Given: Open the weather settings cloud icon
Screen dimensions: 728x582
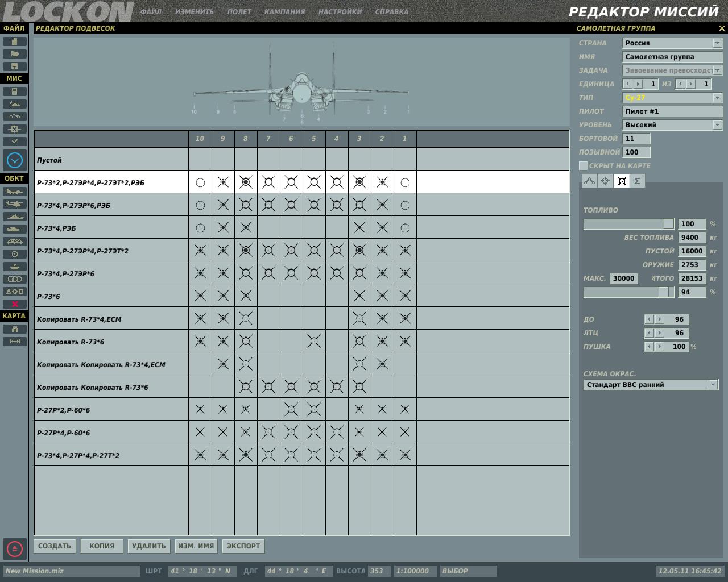Looking at the screenshot, I should tap(15, 104).
